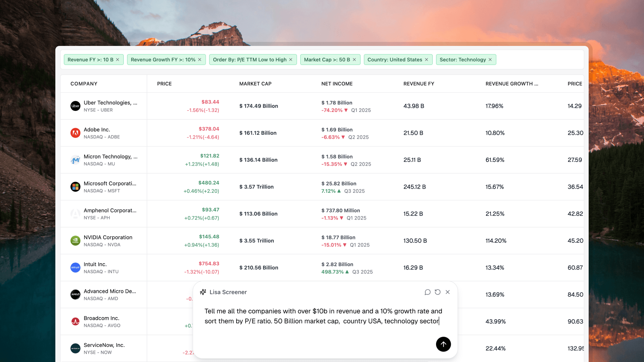Viewport: 644px width, 362px height.
Task: Click Amphenol's $737.80 Million net income
Action: (341, 210)
